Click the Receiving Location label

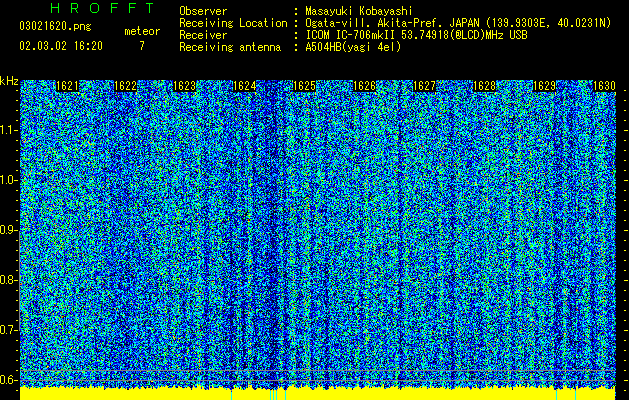(233, 23)
